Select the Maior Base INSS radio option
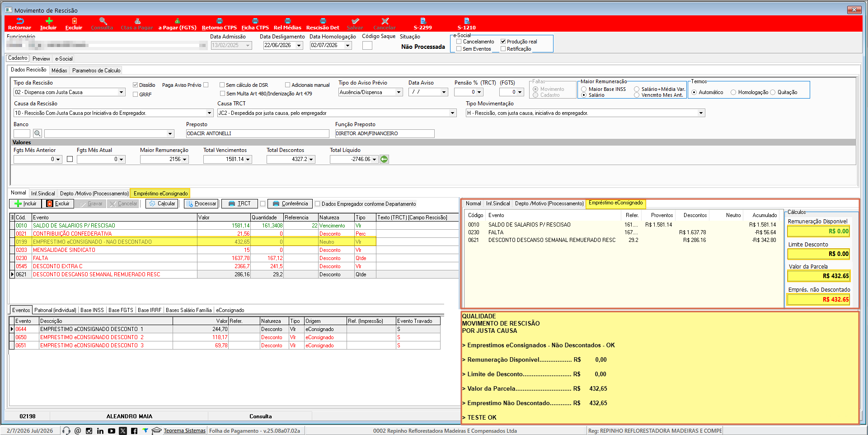 point(584,89)
